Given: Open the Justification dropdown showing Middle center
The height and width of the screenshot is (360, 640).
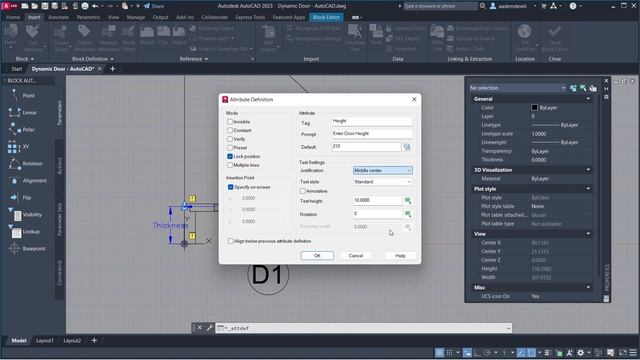Looking at the screenshot, I should click(x=382, y=171).
